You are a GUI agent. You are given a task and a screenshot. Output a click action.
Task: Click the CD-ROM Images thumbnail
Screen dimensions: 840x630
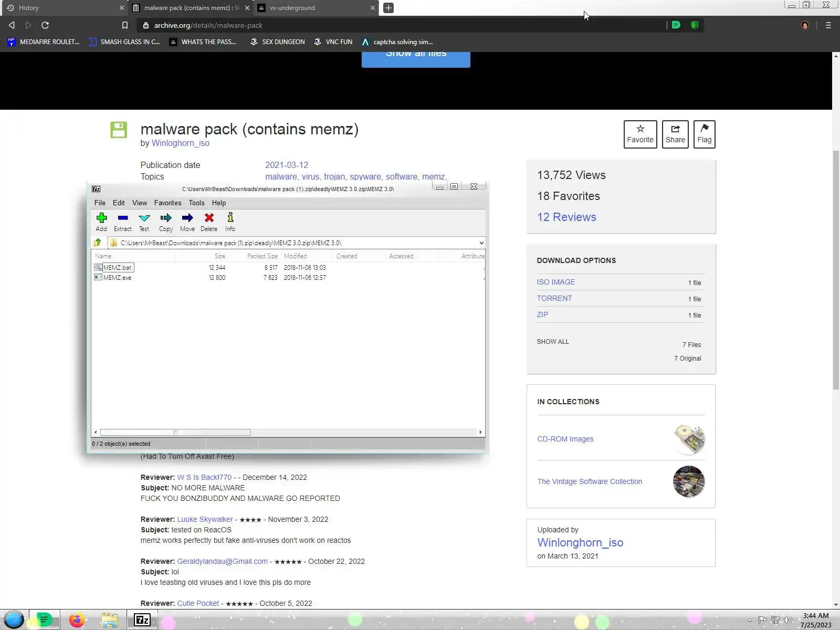[689, 439]
